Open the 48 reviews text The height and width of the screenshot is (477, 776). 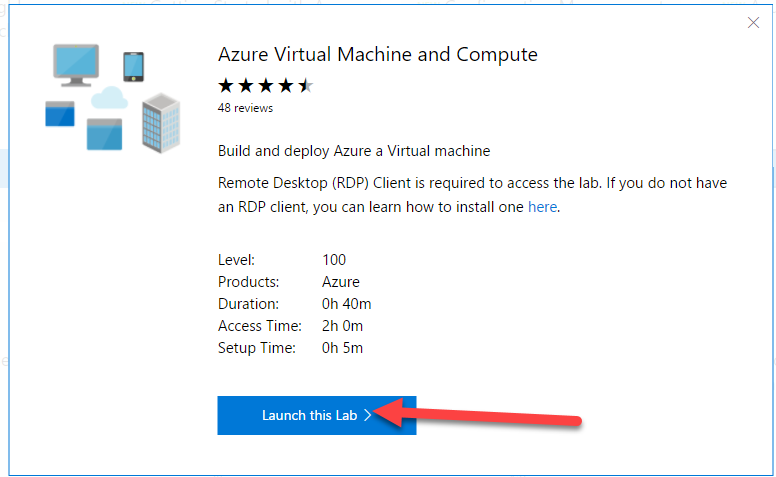(245, 108)
